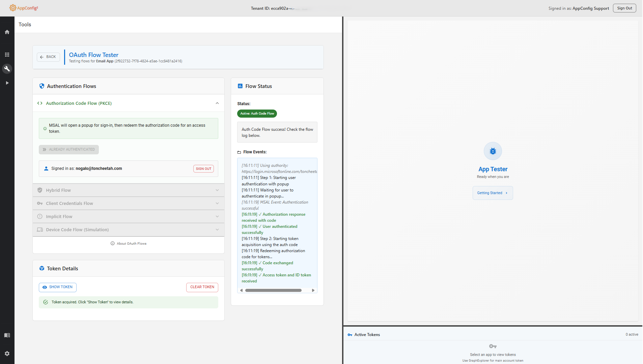Show the token with eye button
Viewport: 643px width, 364px height.
58,287
